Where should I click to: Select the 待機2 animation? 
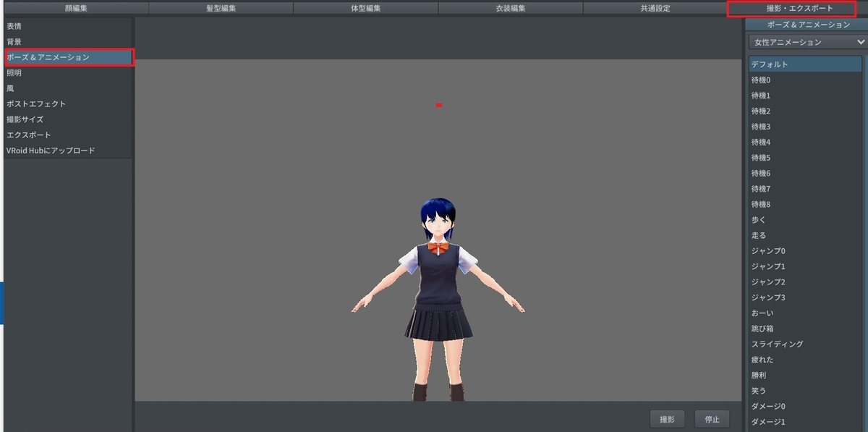tap(807, 111)
